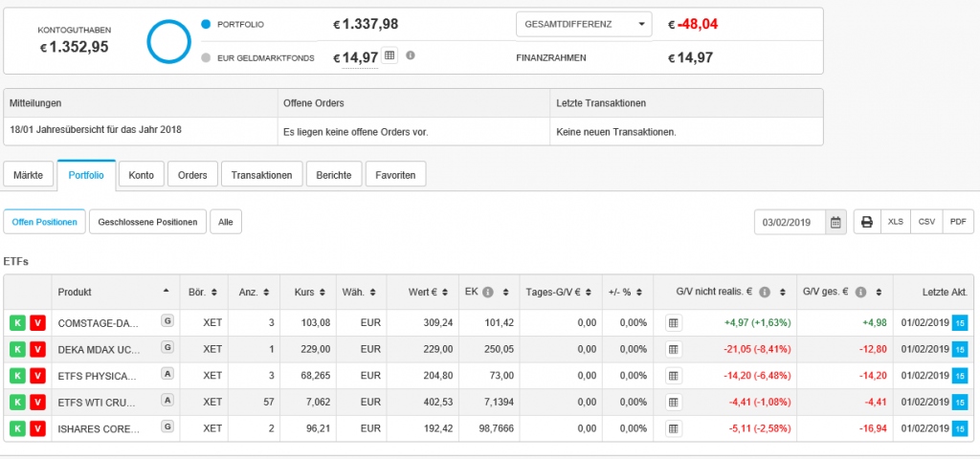Viewport: 980px width, 459px height.
Task: Click the table icon beside EUR Geldmarktfonds amount
Action: (x=390, y=56)
